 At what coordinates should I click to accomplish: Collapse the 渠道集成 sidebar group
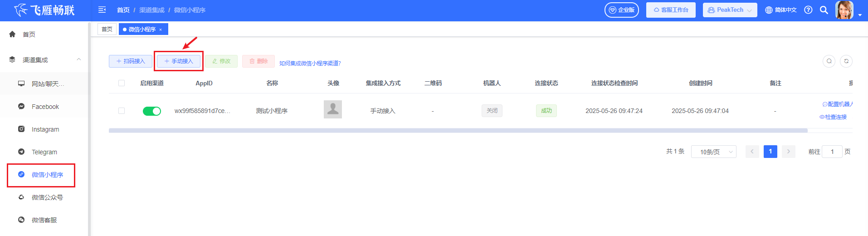coord(79,59)
